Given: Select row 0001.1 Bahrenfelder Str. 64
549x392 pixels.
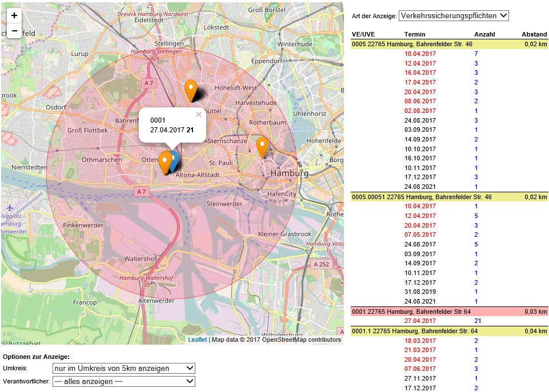Looking at the screenshot, I should click(x=450, y=331).
